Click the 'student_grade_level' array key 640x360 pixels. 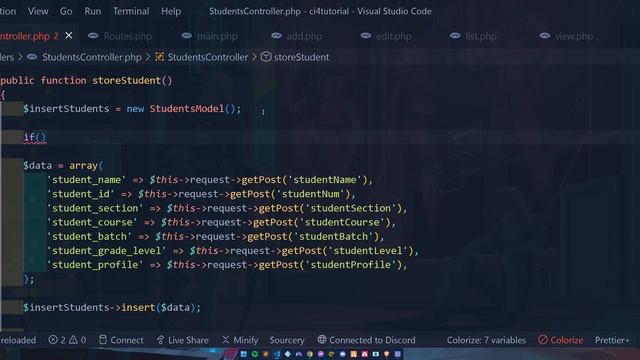tap(107, 251)
